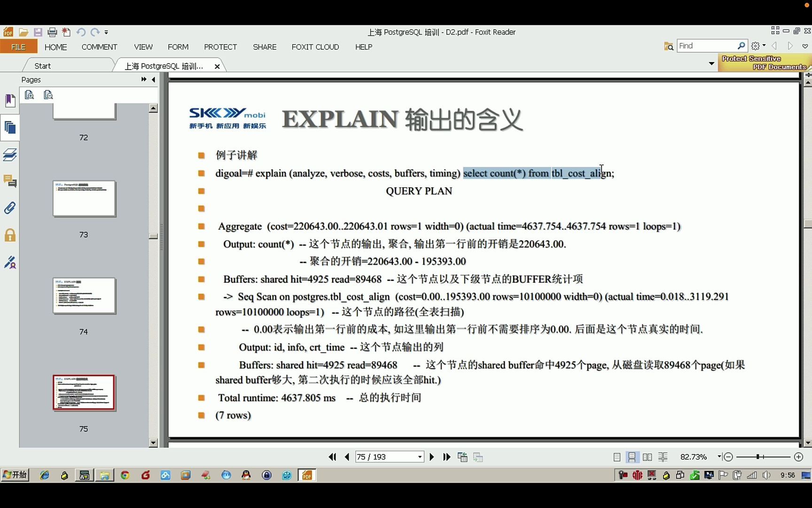The image size is (812, 508).
Task: Open the document tab list dropdown
Action: pos(711,63)
